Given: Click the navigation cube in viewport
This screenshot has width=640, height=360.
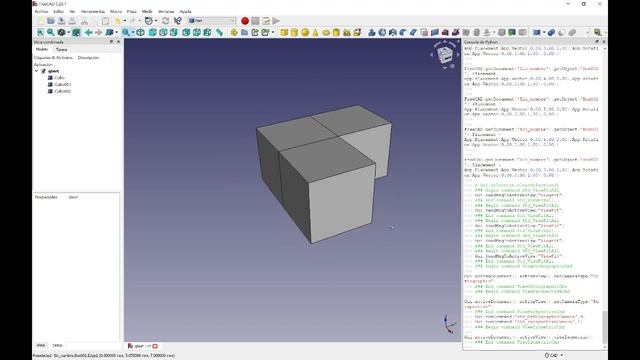Looking at the screenshot, I should coord(444,54).
